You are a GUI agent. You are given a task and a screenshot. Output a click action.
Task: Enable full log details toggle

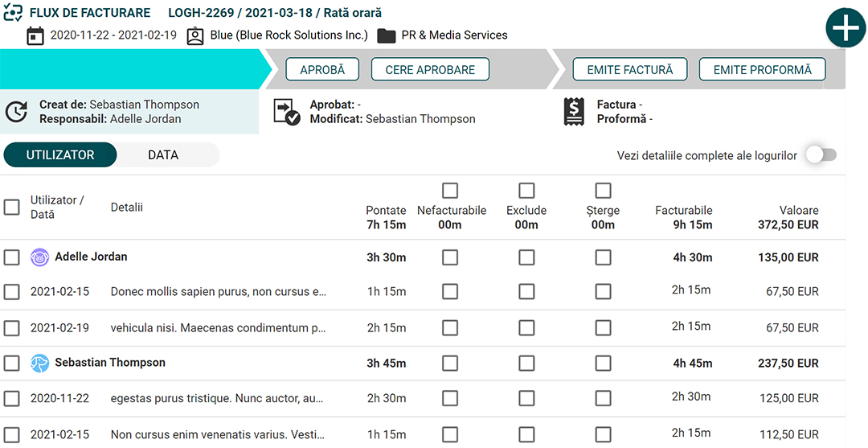click(x=821, y=155)
